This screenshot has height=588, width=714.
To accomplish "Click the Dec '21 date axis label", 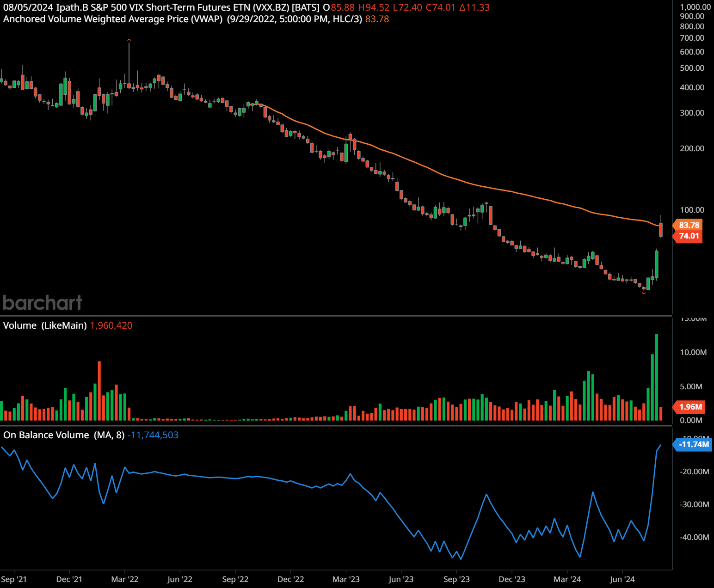I will click(x=69, y=579).
